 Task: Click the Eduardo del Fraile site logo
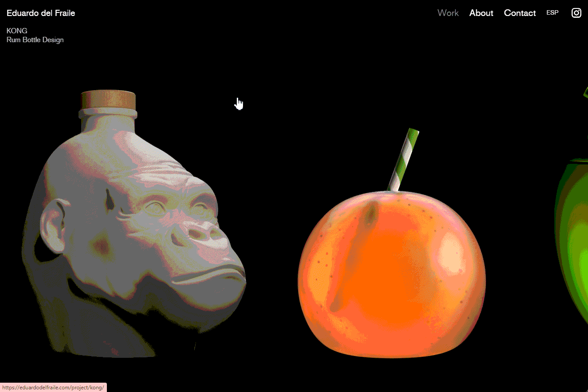41,13
